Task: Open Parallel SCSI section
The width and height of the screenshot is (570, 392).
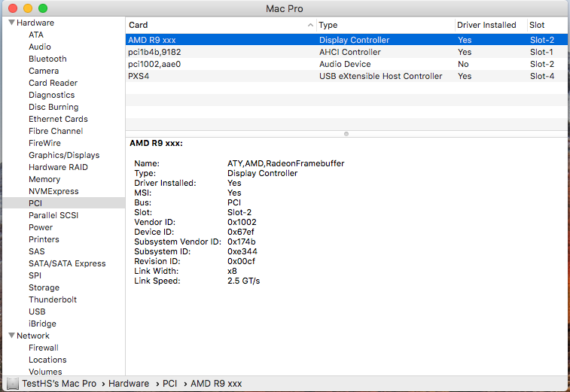Action: 53,215
